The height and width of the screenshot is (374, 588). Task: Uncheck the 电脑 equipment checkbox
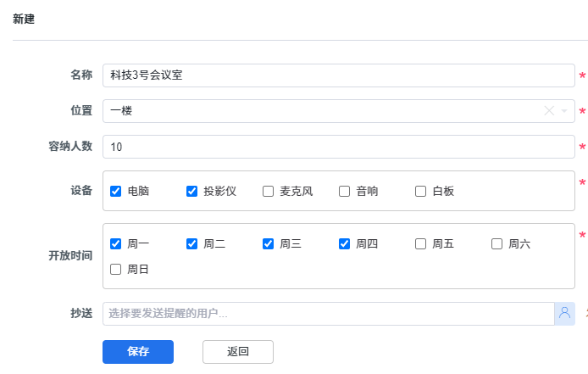click(115, 191)
